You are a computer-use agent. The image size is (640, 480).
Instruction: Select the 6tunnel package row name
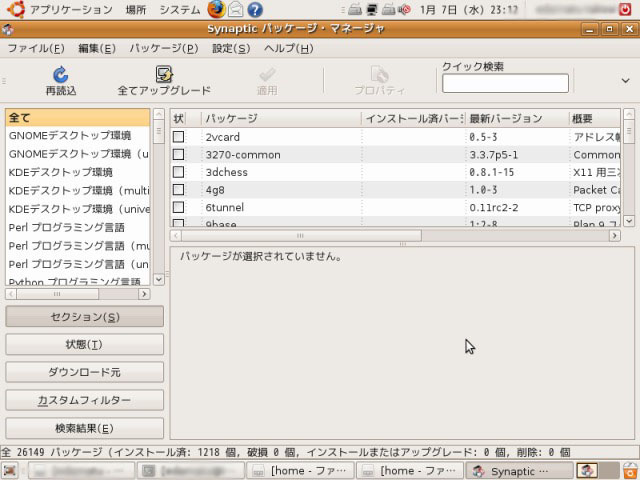[224, 207]
